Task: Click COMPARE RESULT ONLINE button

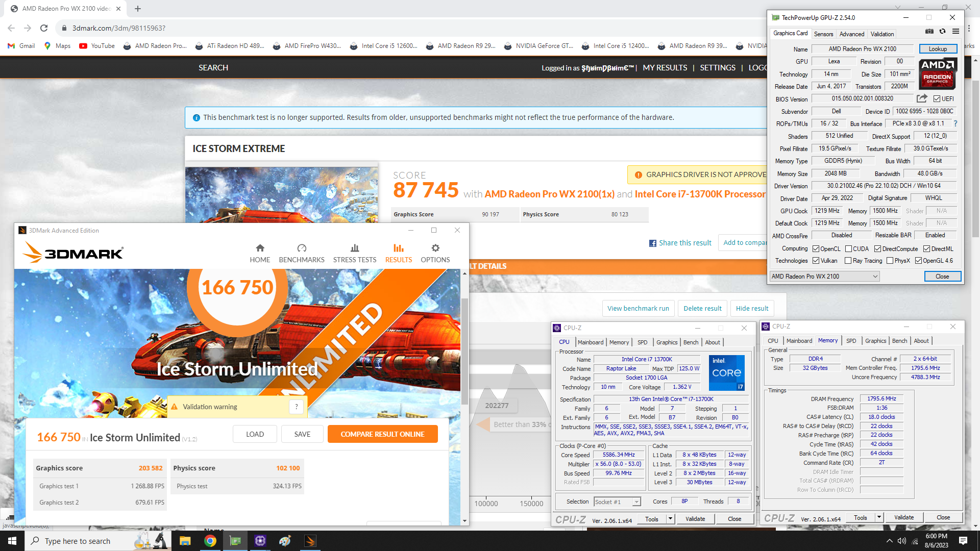Action: [x=382, y=434]
